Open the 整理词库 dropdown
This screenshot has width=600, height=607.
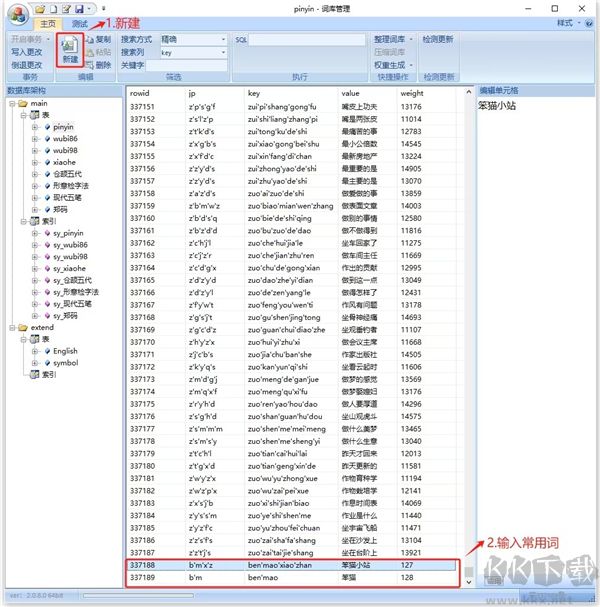(393, 39)
